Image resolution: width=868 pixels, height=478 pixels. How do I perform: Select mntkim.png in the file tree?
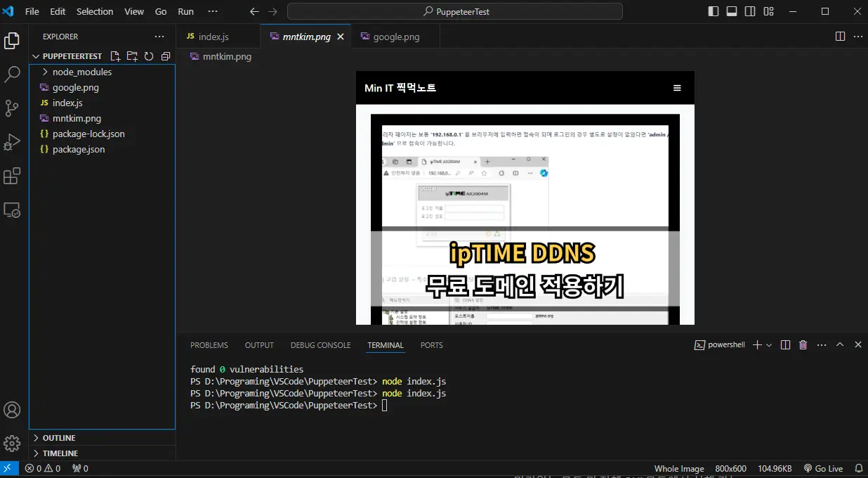(102, 118)
